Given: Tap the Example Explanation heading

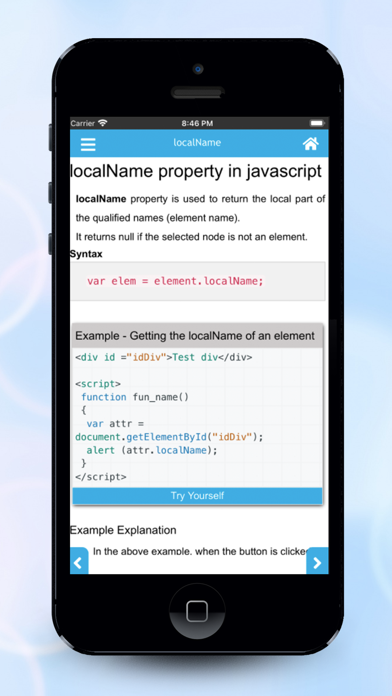Looking at the screenshot, I should [x=123, y=530].
